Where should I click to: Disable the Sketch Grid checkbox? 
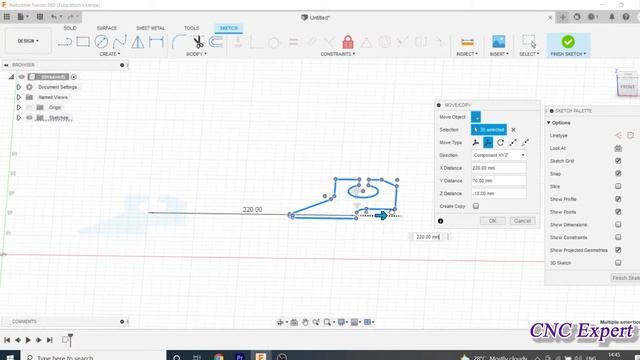tap(618, 161)
